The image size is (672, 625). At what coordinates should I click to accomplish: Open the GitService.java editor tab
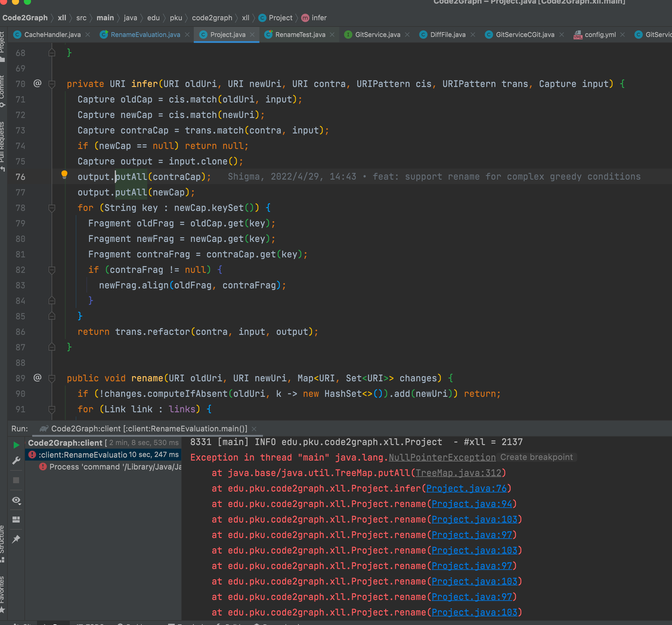click(x=377, y=35)
